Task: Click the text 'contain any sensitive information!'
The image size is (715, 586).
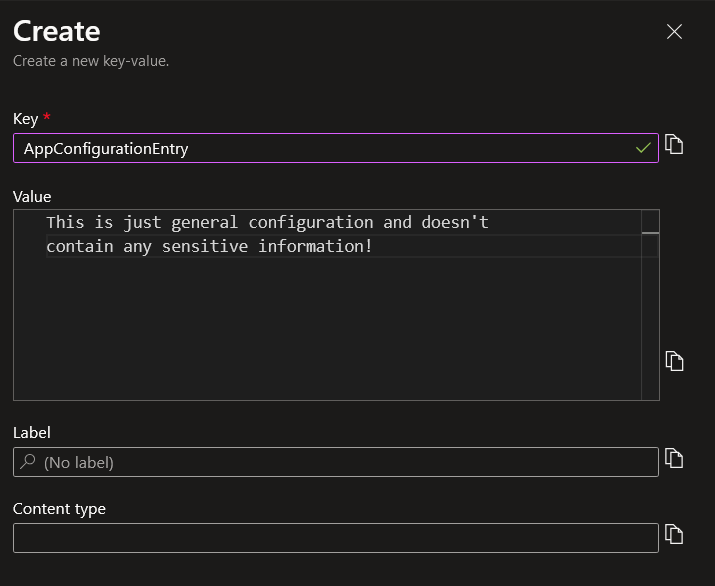Action: click(209, 247)
